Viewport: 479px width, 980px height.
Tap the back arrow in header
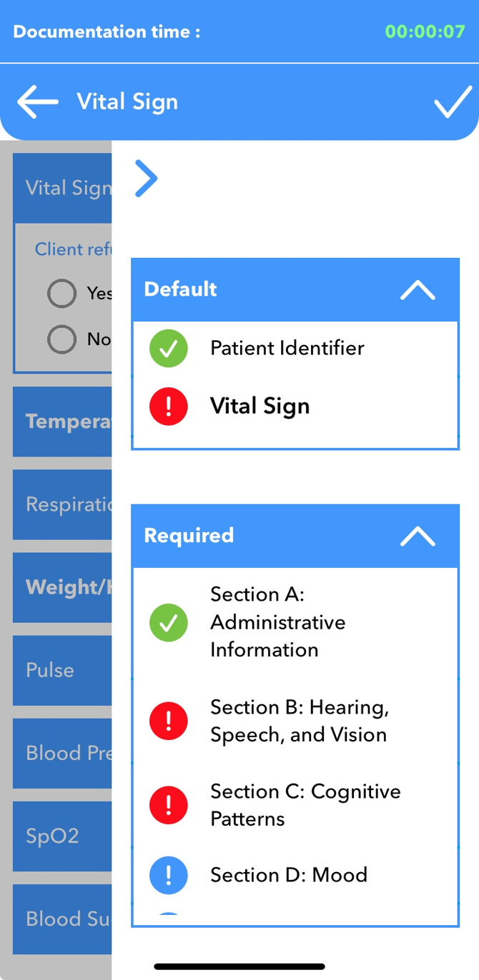pyautogui.click(x=38, y=102)
